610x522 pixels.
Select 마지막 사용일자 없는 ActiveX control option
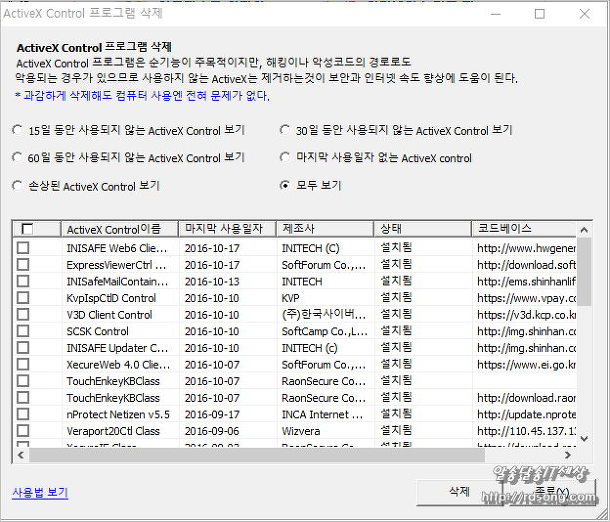pos(286,158)
